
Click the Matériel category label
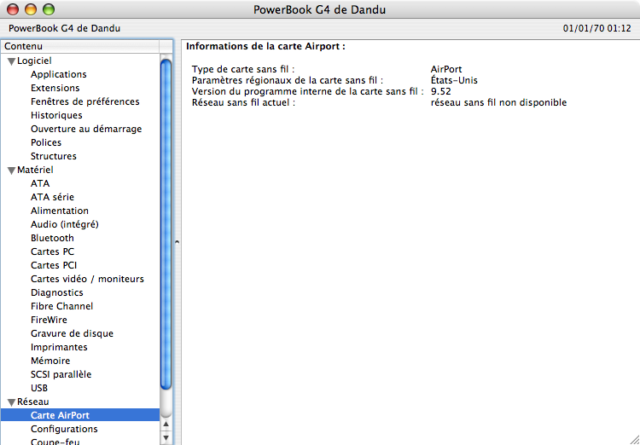pos(35,170)
